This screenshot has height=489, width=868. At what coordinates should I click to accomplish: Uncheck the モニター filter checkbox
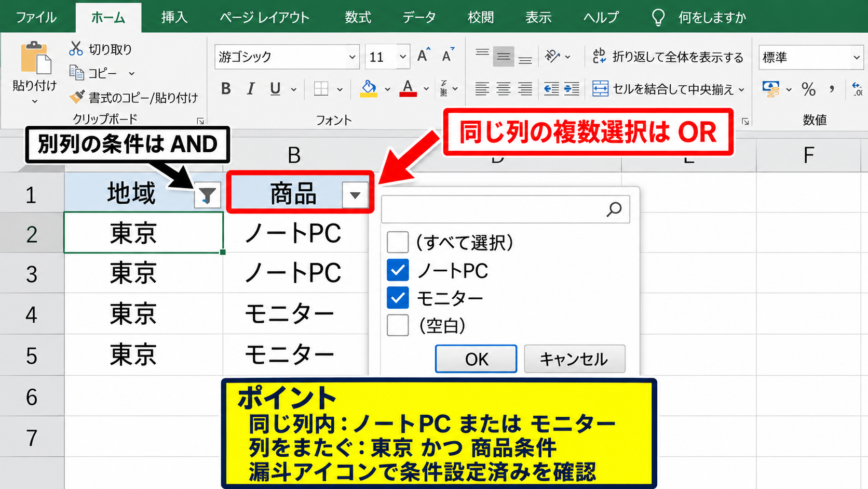click(398, 298)
